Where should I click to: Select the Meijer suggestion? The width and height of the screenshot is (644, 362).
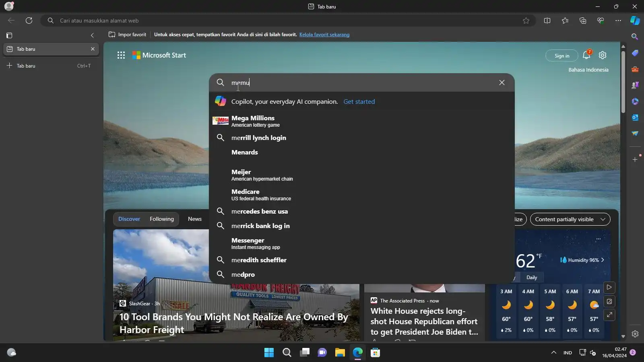pyautogui.click(x=361, y=175)
